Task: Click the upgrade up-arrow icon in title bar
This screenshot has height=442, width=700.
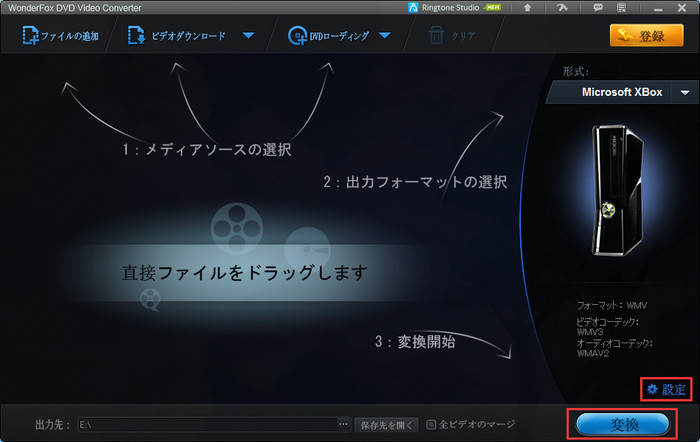Action: coord(527,8)
